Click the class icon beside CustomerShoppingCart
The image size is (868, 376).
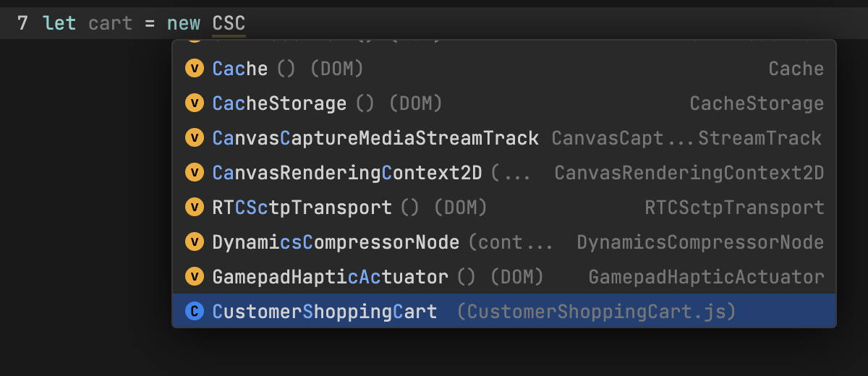tap(194, 312)
